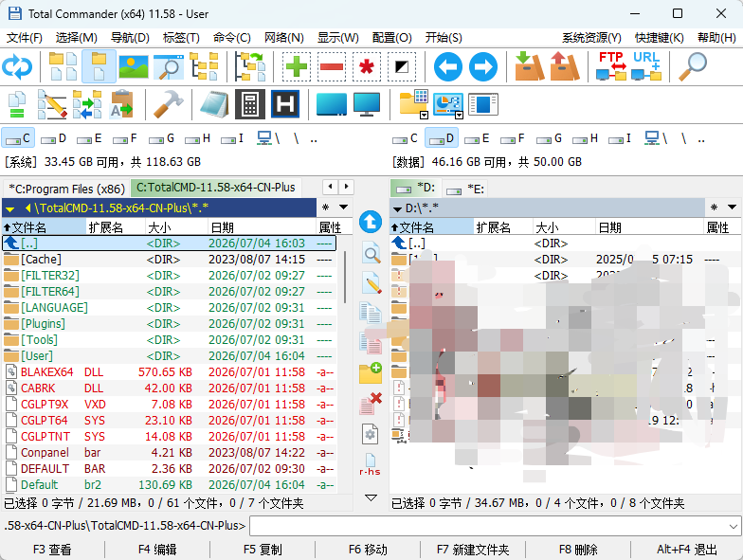Open right panel directory hotlist dropdown triangle
This screenshot has height=560, width=743.
[x=732, y=207]
